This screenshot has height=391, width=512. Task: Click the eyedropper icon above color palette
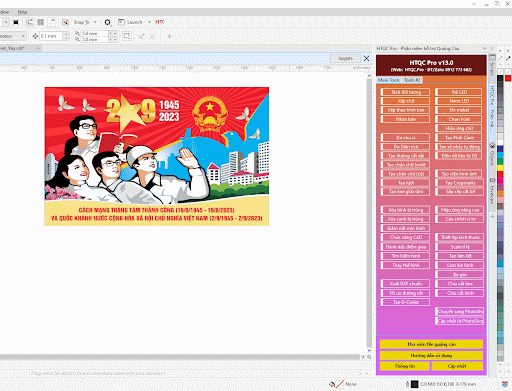click(x=508, y=58)
